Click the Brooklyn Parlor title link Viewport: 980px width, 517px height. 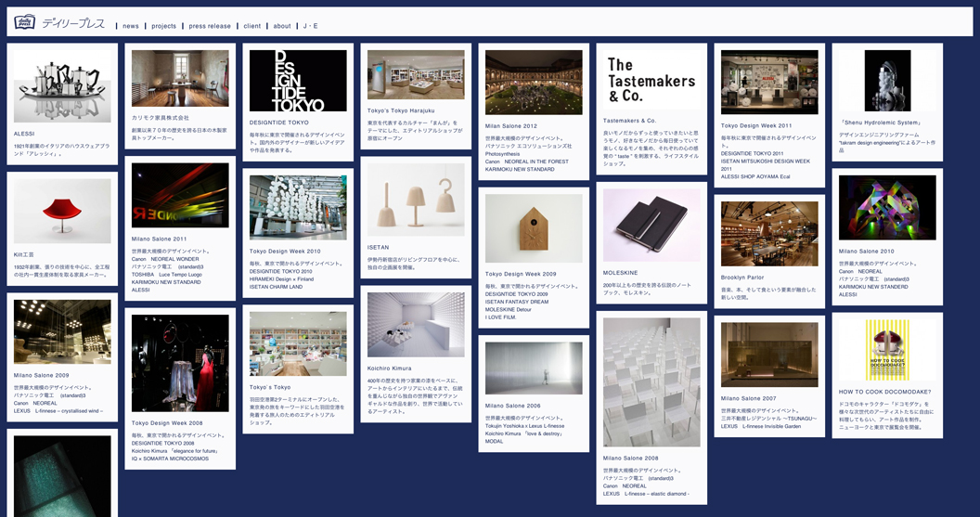pos(744,278)
